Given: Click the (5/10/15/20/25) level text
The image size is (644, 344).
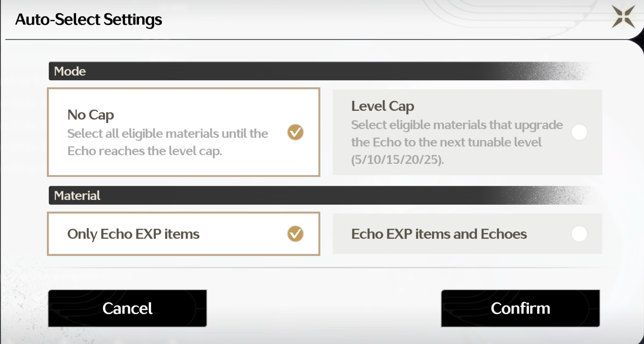Looking at the screenshot, I should 397,160.
